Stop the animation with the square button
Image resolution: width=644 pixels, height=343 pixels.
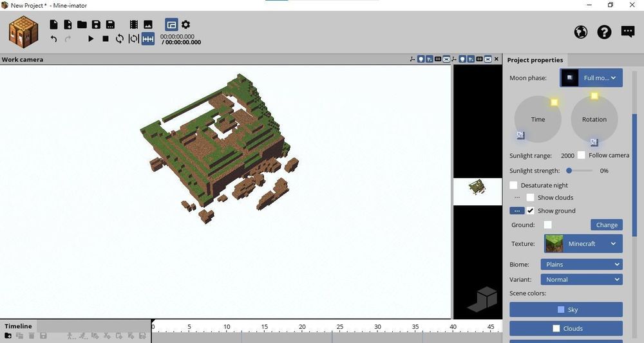(x=105, y=39)
